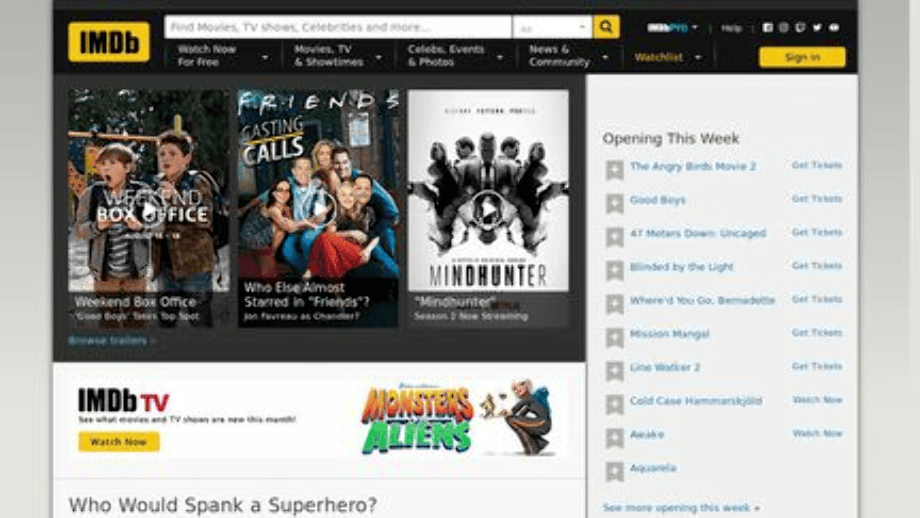Add Blinded by the Light to watchlist
This screenshot has height=518, width=920.
[x=614, y=270]
